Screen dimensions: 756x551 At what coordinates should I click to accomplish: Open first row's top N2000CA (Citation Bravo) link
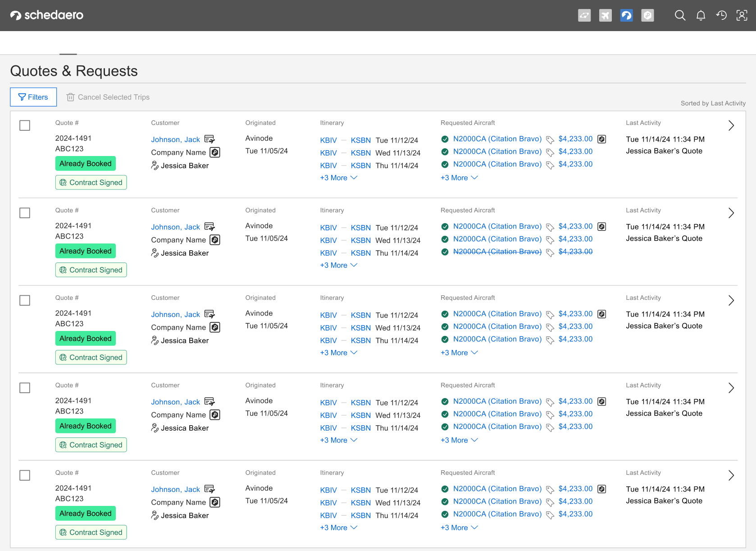coord(497,139)
